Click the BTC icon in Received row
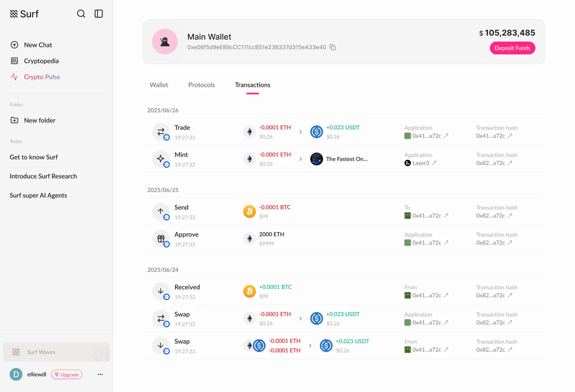This screenshot has height=392, width=575. coord(249,291)
